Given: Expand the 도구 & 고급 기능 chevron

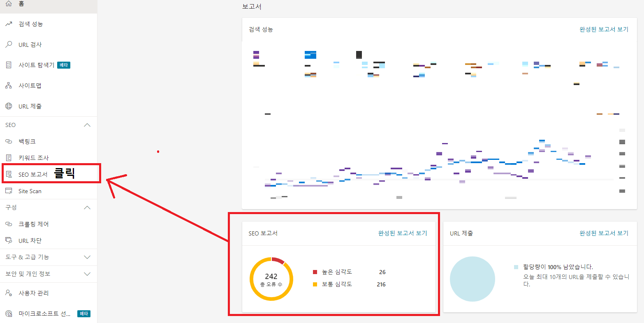Looking at the screenshot, I should click(x=87, y=257).
